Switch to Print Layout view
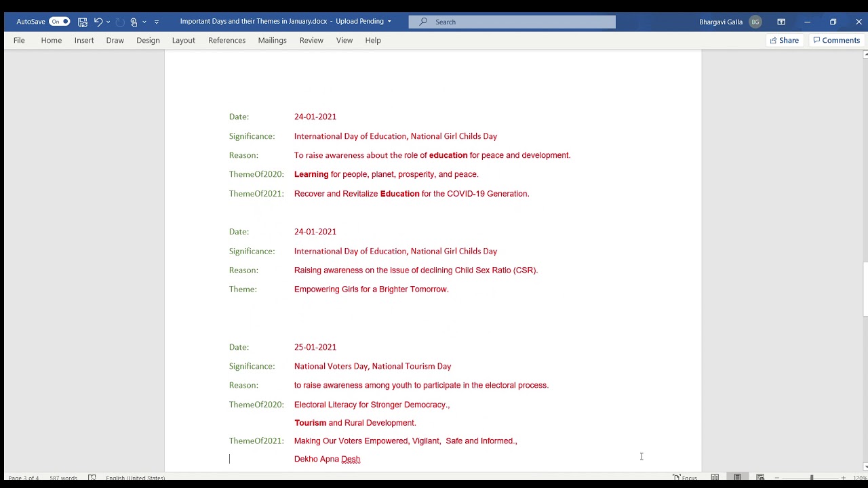Image resolution: width=868 pixels, height=488 pixels. pyautogui.click(x=737, y=478)
